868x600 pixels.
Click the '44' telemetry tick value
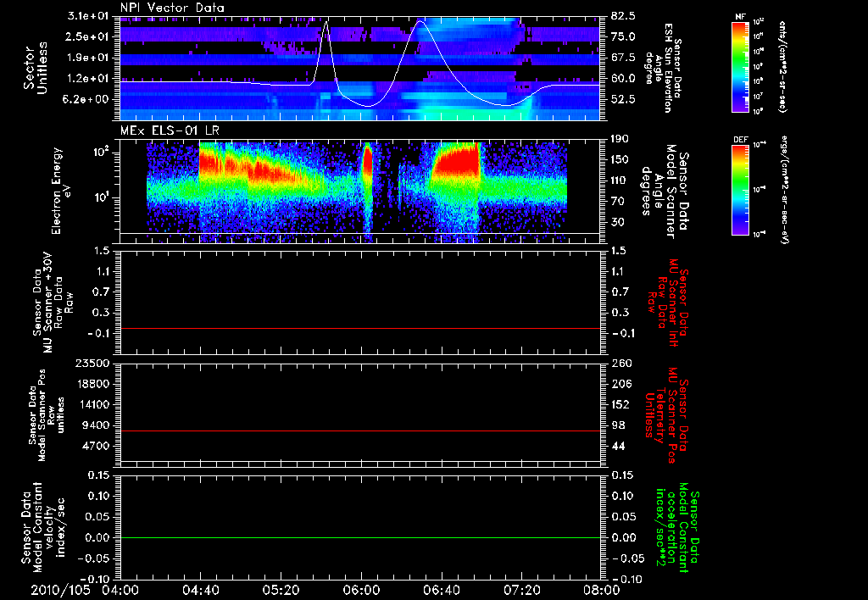point(618,446)
